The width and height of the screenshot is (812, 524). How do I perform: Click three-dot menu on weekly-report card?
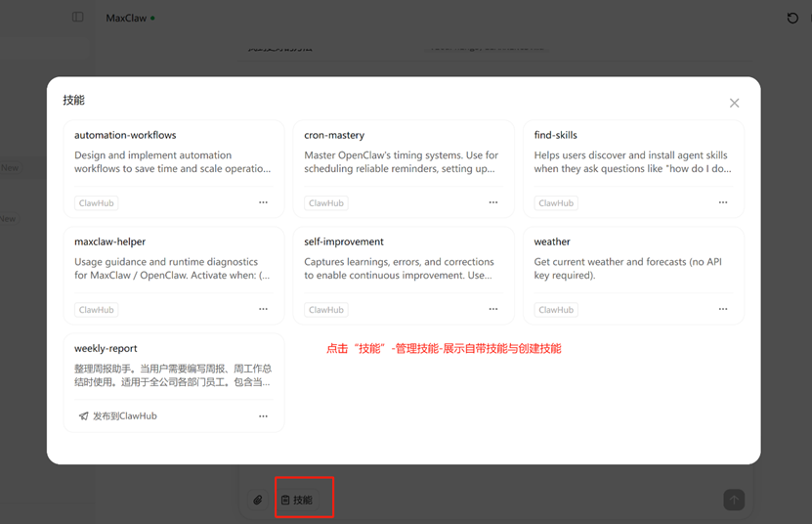click(263, 415)
